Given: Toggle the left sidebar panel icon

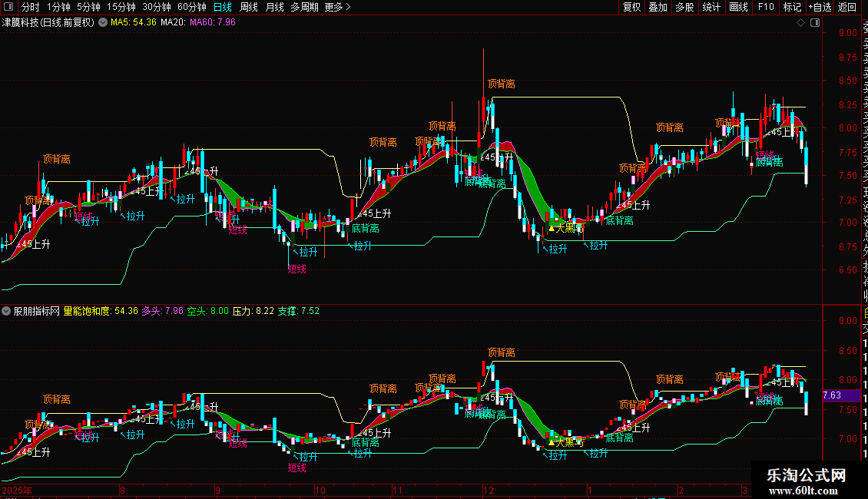Looking at the screenshot, I should (x=8, y=7).
